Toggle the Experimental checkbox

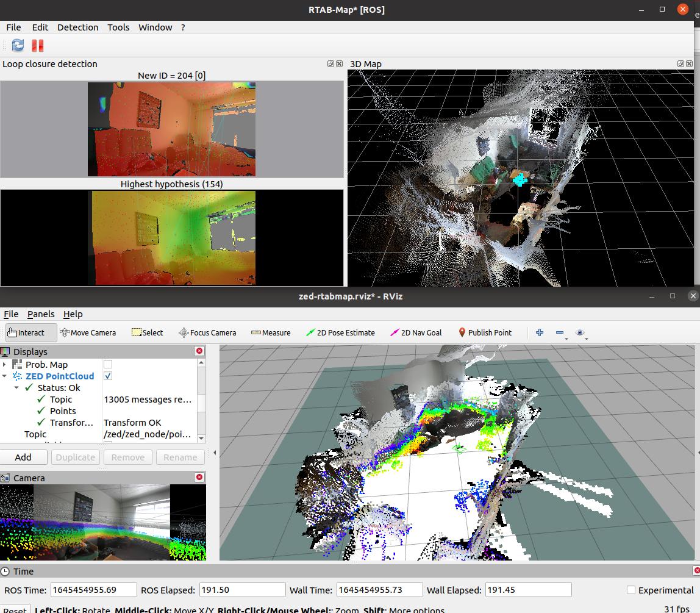click(x=631, y=590)
